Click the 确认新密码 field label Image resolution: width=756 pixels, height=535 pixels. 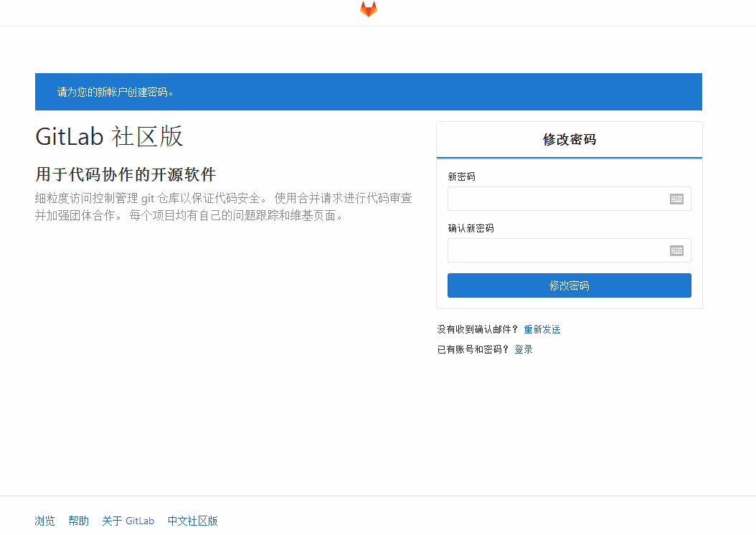471,228
